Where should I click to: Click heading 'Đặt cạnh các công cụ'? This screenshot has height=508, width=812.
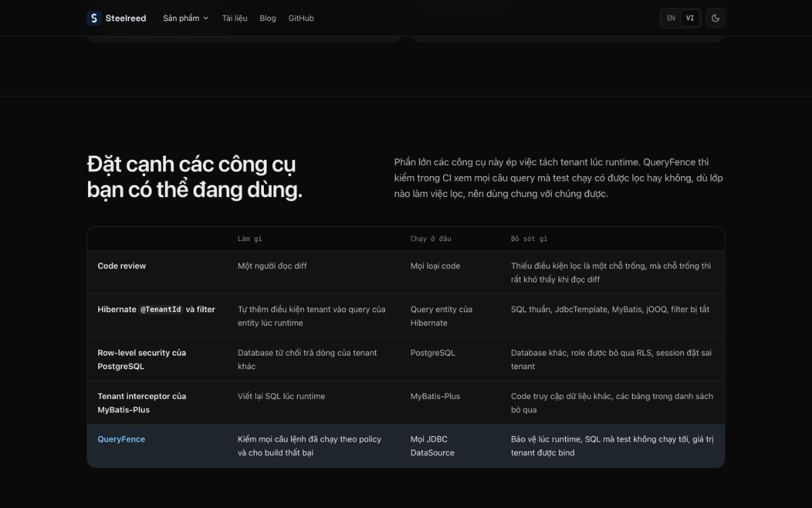pyautogui.click(x=195, y=177)
